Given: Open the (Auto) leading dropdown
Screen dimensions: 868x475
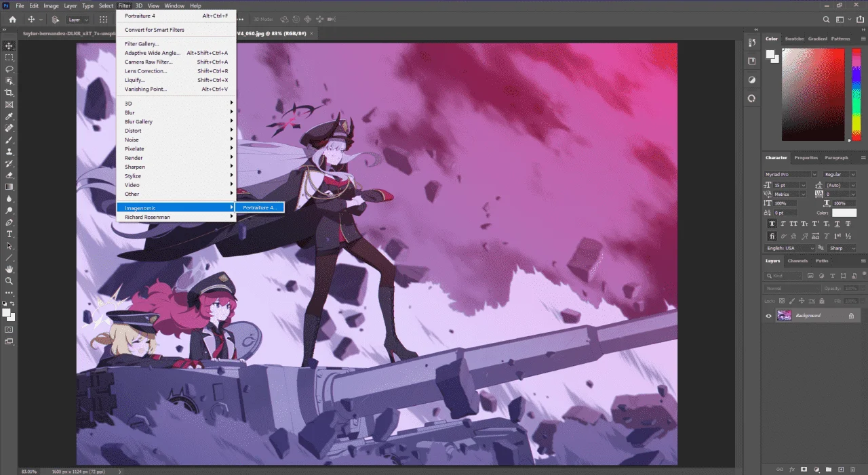Looking at the screenshot, I should click(x=841, y=185).
